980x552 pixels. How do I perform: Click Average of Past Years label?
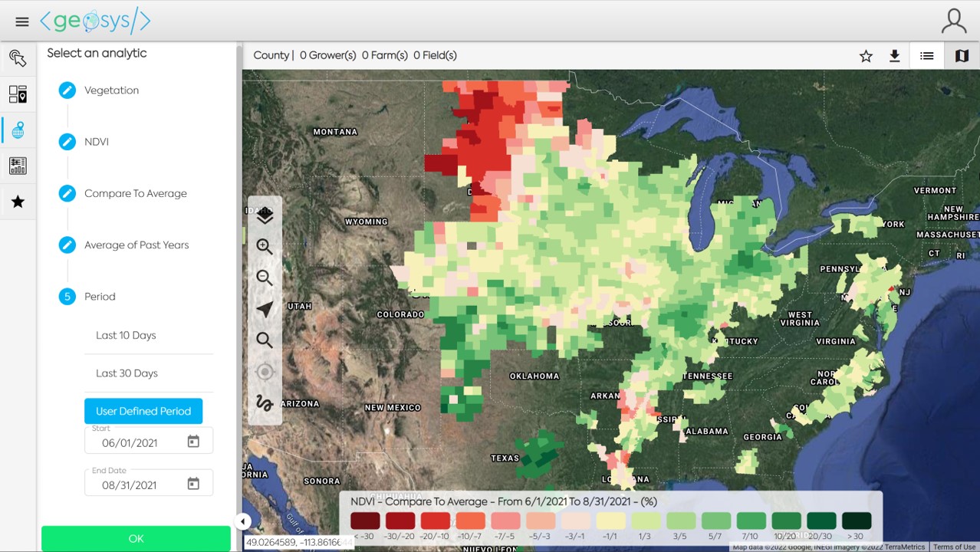point(136,245)
